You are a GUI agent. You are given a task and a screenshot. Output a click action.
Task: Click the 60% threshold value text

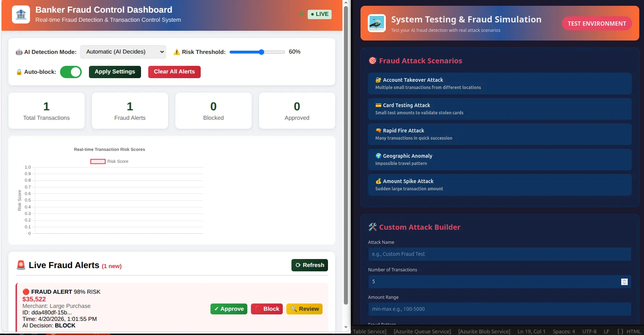pyautogui.click(x=295, y=52)
